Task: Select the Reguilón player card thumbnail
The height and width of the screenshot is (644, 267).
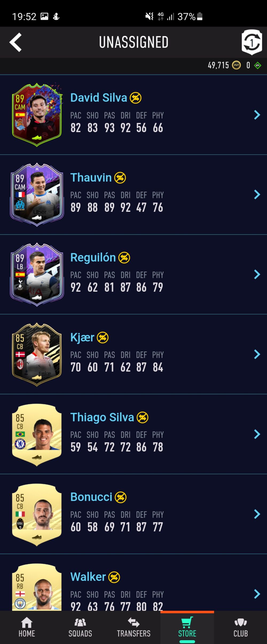Action: (x=37, y=274)
